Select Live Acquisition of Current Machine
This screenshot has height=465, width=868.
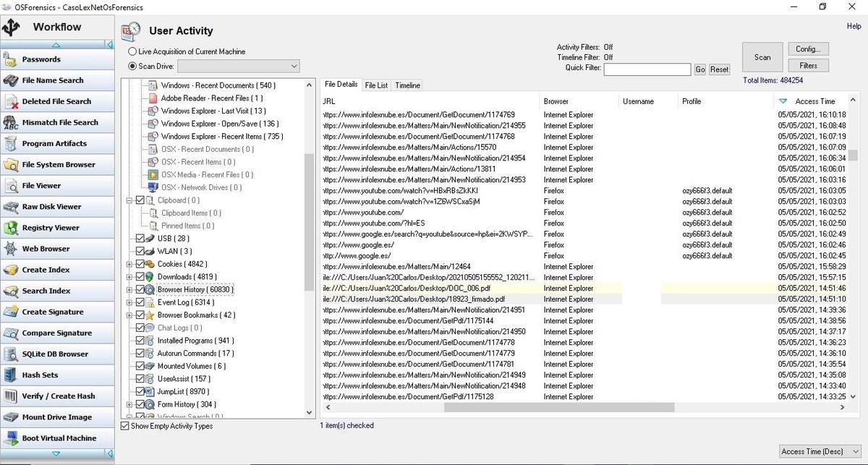coord(132,52)
